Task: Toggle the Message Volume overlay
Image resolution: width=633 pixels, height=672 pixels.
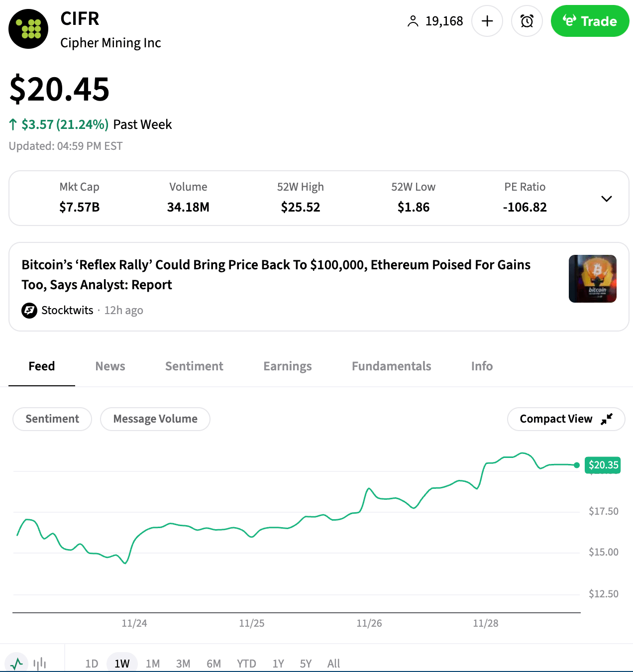Action: point(155,419)
